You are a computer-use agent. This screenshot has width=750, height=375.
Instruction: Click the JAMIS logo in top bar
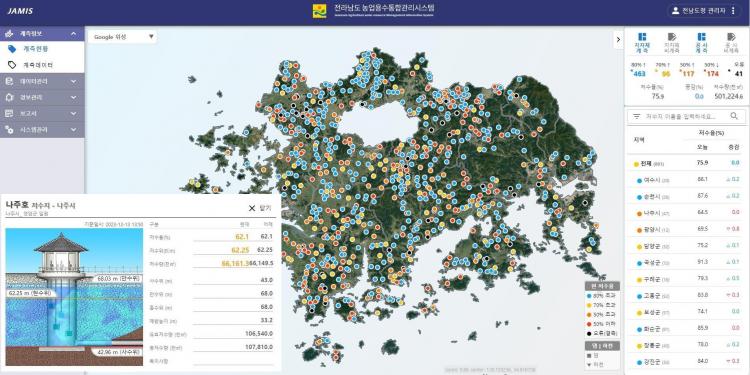click(20, 11)
